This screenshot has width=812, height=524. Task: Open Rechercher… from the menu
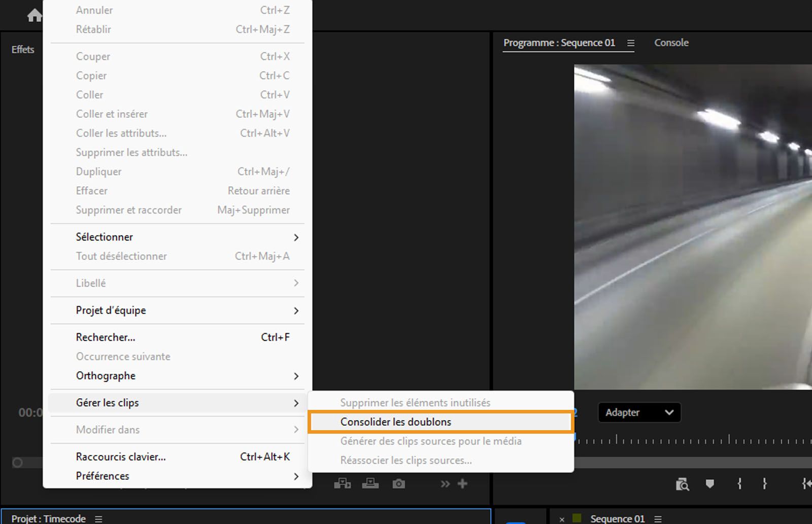pyautogui.click(x=178, y=337)
